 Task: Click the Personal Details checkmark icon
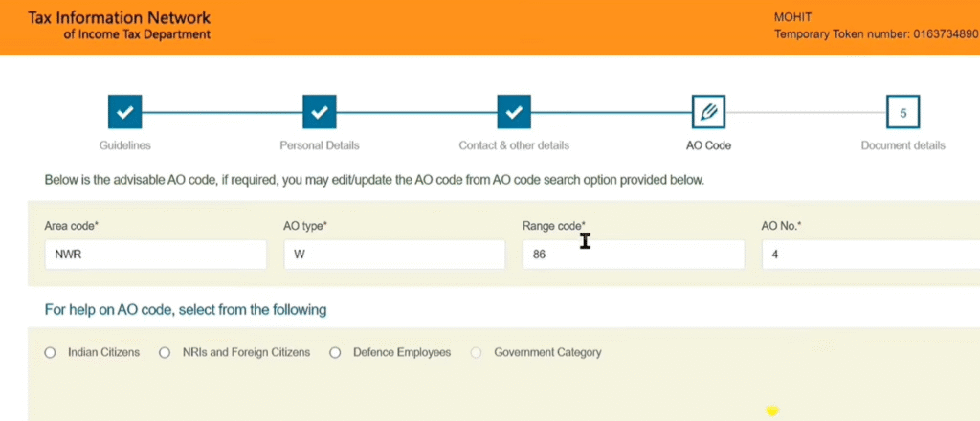coord(320,112)
